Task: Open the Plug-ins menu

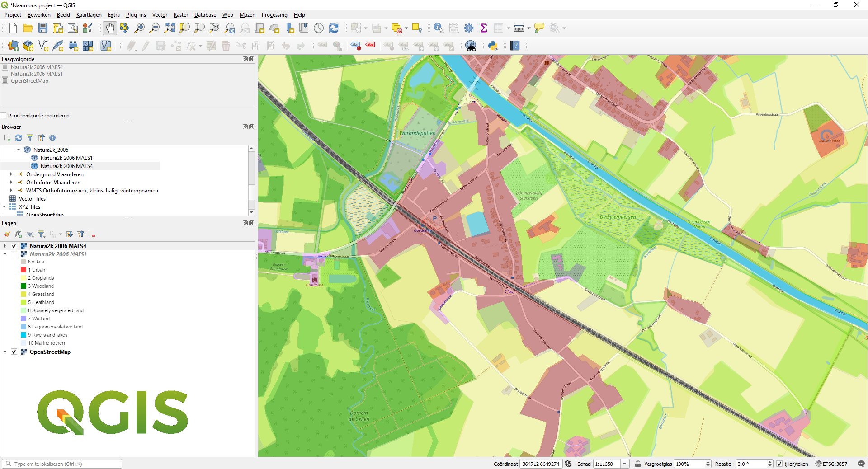Action: click(136, 15)
